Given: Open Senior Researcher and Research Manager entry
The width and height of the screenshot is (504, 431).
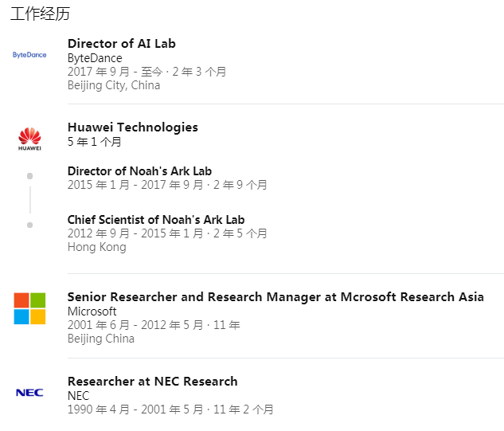Looking at the screenshot, I should [275, 297].
